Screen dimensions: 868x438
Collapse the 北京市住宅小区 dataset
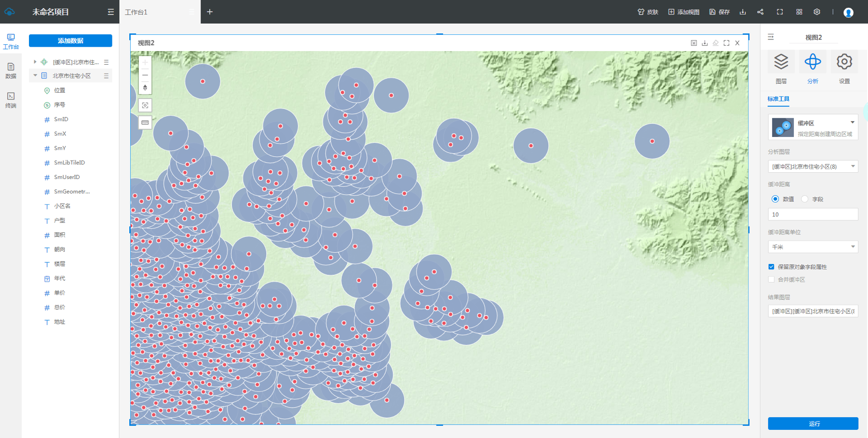click(35, 76)
